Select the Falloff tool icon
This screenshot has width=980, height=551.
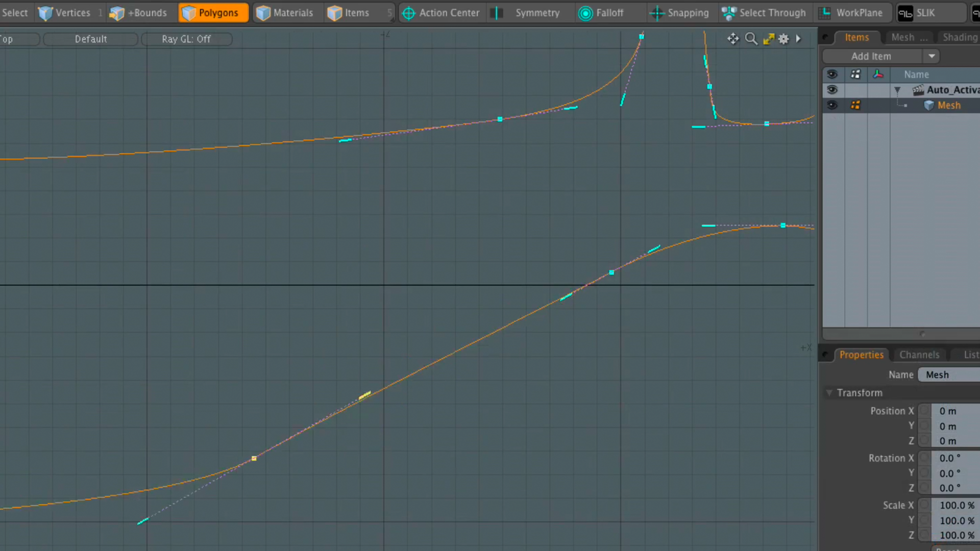coord(585,13)
